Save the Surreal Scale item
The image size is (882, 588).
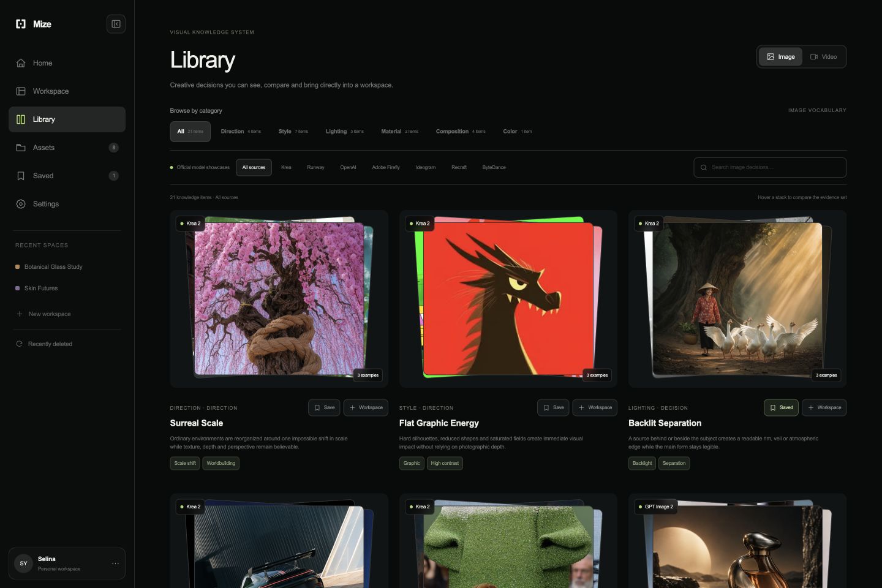(324, 408)
